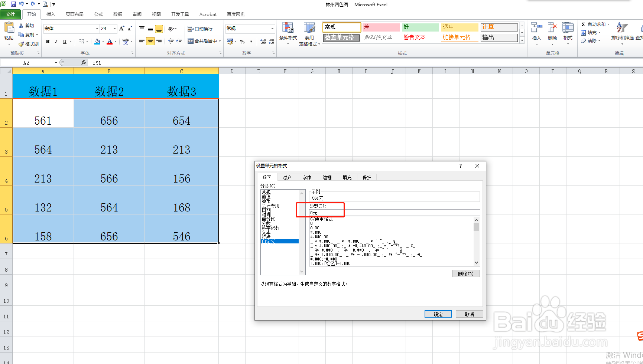Click column D header
Screen dimensions: 643x364
tap(232, 71)
